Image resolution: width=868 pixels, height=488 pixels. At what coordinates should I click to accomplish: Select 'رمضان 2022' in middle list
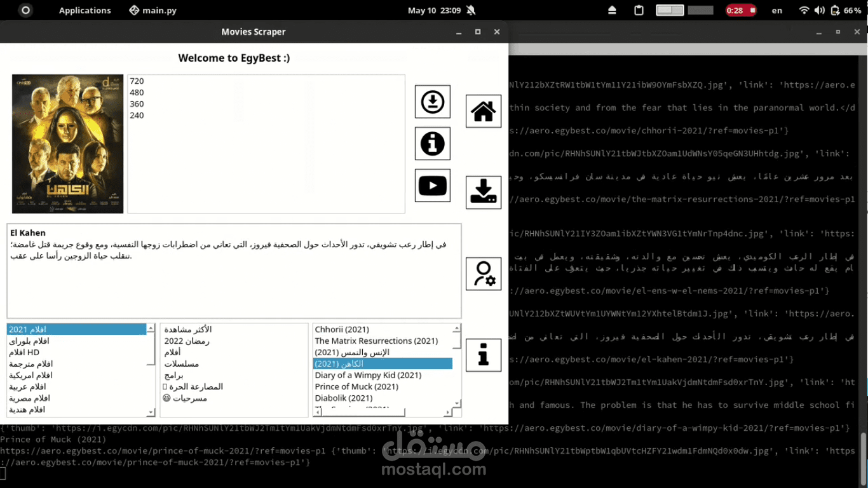click(234, 341)
